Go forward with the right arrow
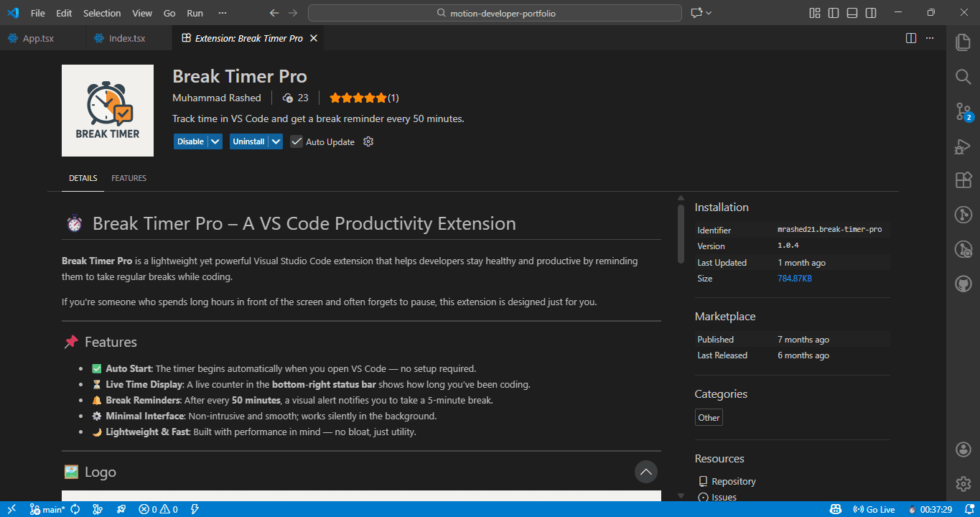Screen dimensions: 980x517 click(x=293, y=13)
